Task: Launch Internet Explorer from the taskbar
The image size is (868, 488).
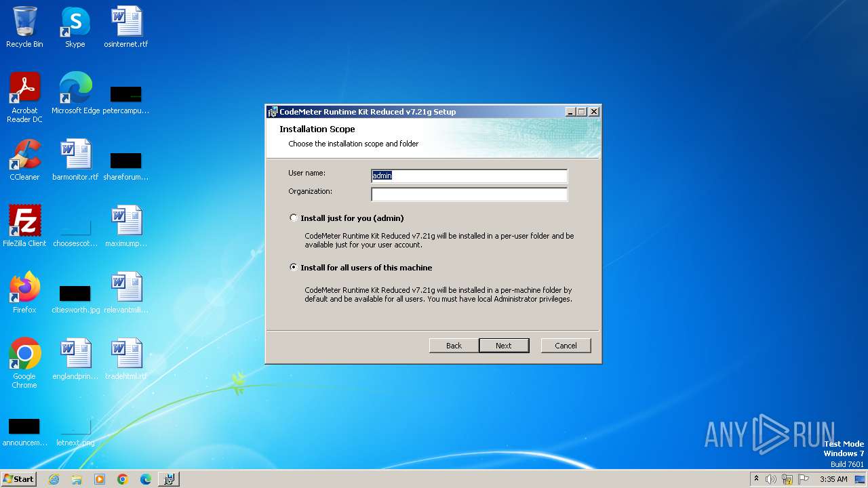Action: (x=54, y=479)
